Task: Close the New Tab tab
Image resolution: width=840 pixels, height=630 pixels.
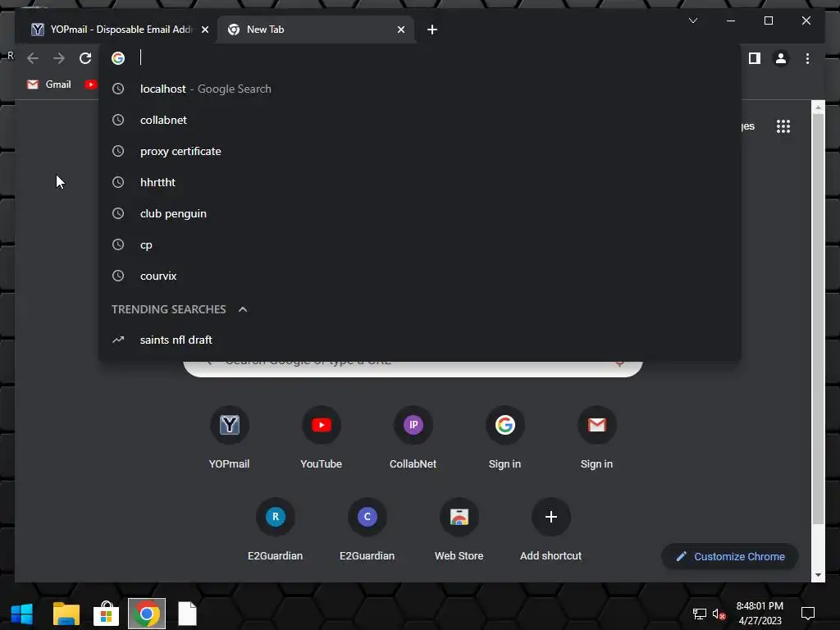Action: [x=400, y=30]
